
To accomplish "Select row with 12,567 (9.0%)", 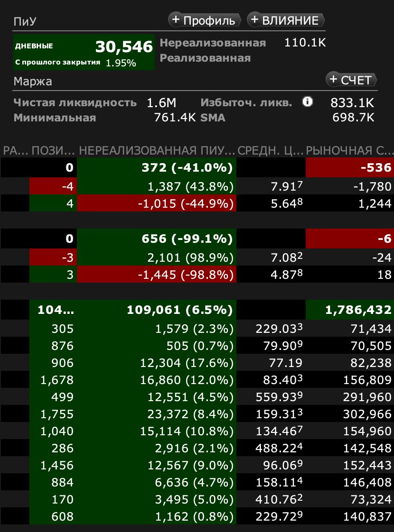I will click(x=197, y=465).
